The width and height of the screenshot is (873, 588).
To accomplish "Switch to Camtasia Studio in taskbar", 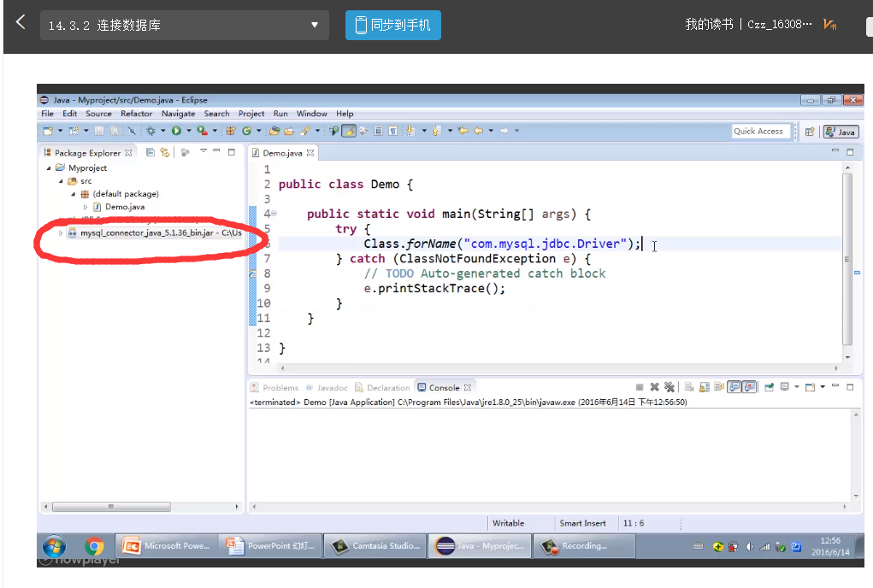I will pos(376,546).
